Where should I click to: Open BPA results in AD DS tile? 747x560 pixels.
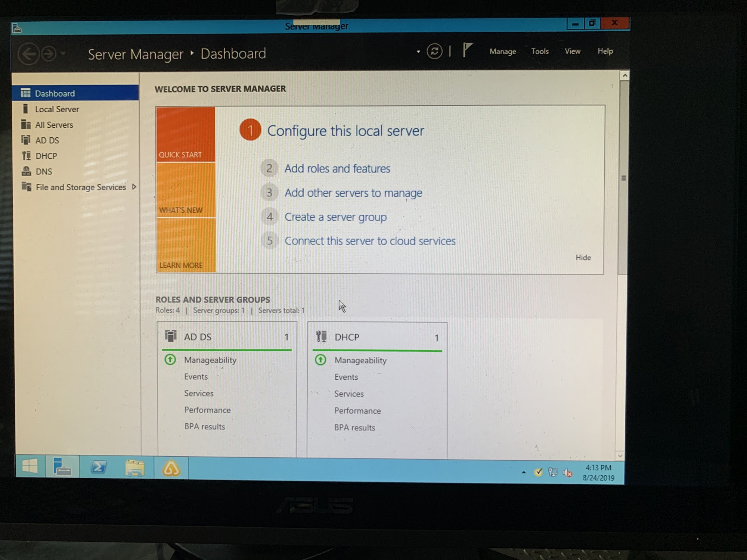[205, 427]
